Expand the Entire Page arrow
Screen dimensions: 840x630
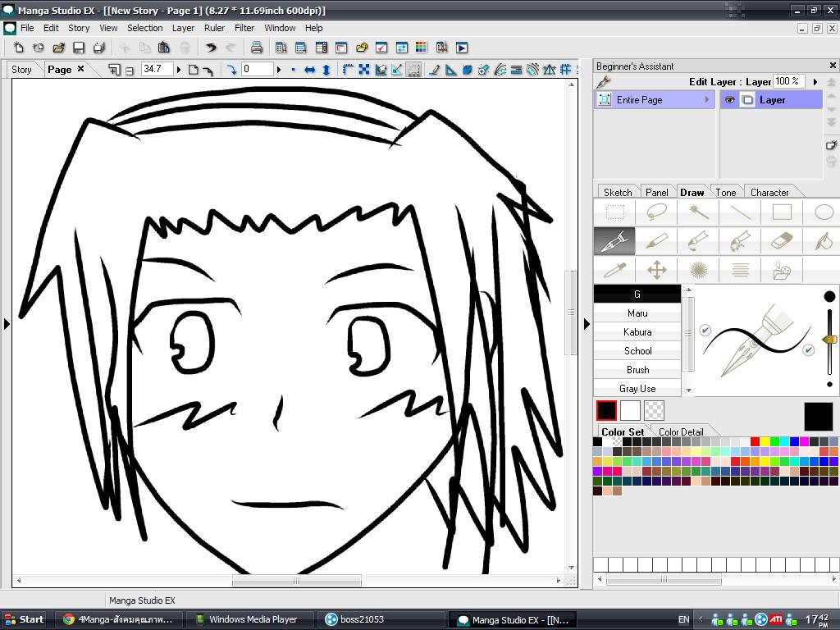pyautogui.click(x=707, y=100)
